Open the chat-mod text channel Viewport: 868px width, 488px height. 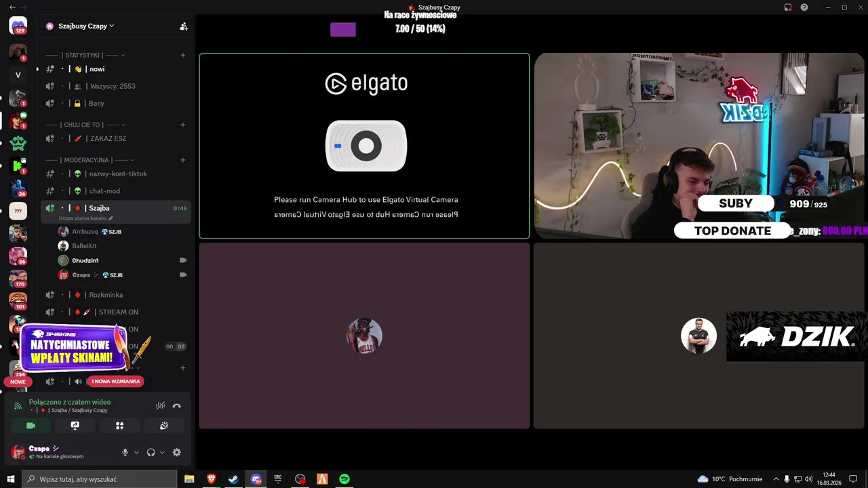click(x=116, y=191)
